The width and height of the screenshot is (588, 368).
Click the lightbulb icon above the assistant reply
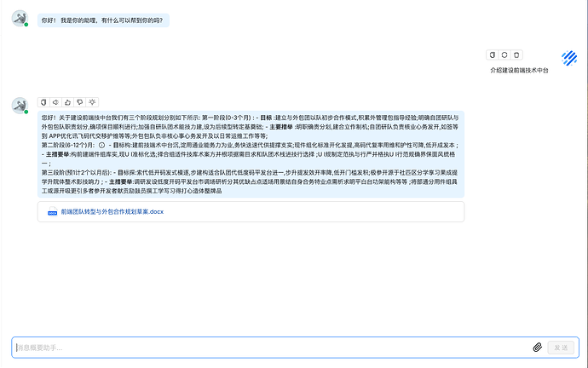(x=92, y=102)
